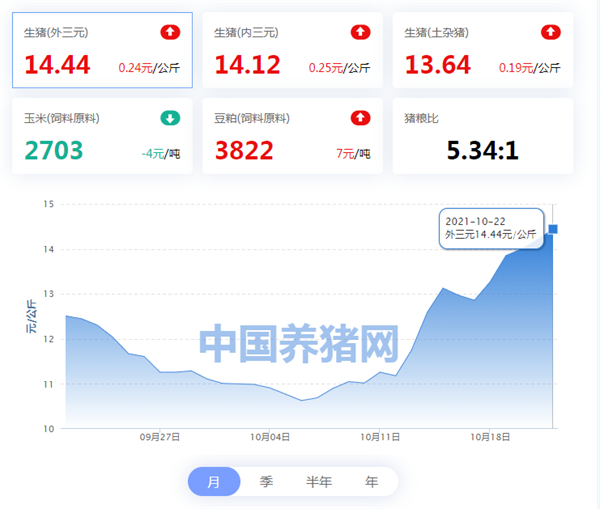
Task: Select the 生猪(内三元) price card
Action: point(292,50)
